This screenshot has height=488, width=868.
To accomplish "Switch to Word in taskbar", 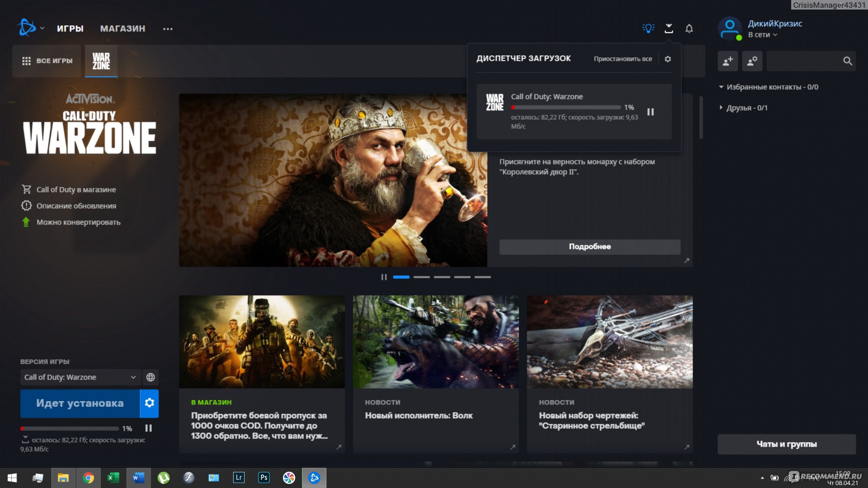I will pyautogui.click(x=138, y=478).
